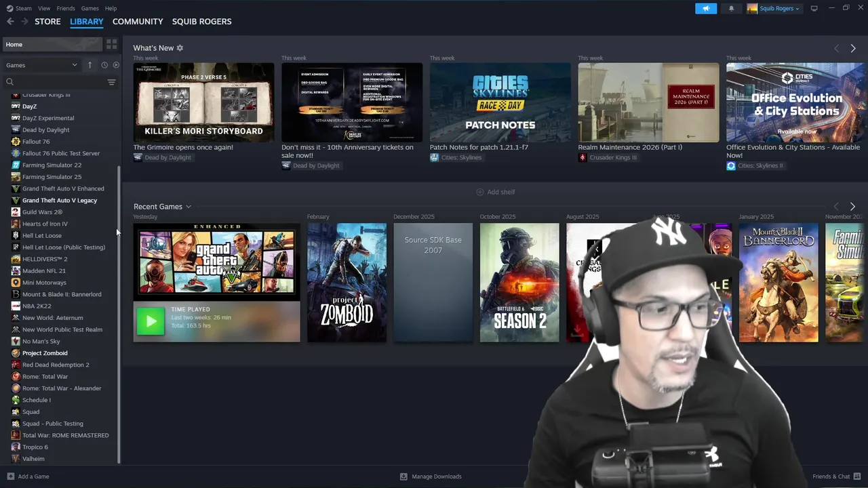Click the Big Picture mode monitor icon

[x=814, y=8]
